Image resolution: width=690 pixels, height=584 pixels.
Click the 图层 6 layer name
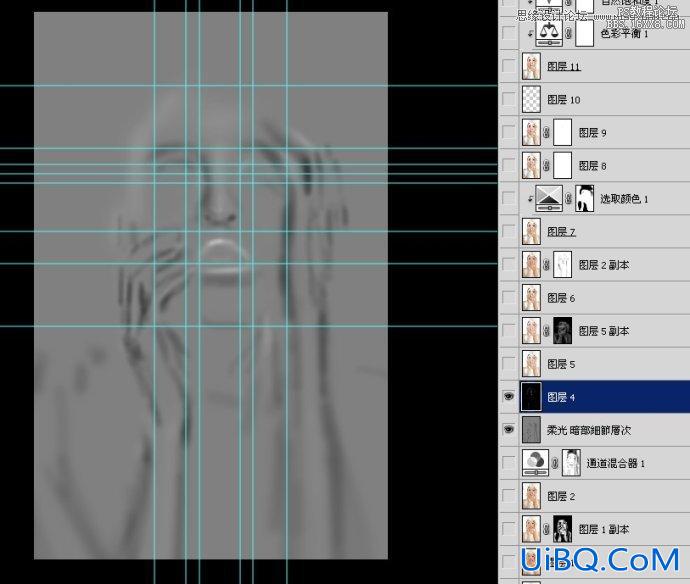(x=561, y=298)
